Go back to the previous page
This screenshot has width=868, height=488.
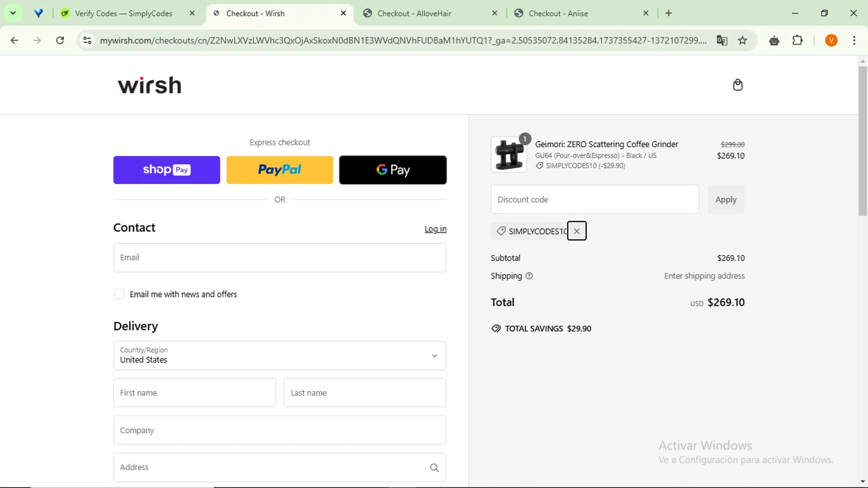[14, 41]
